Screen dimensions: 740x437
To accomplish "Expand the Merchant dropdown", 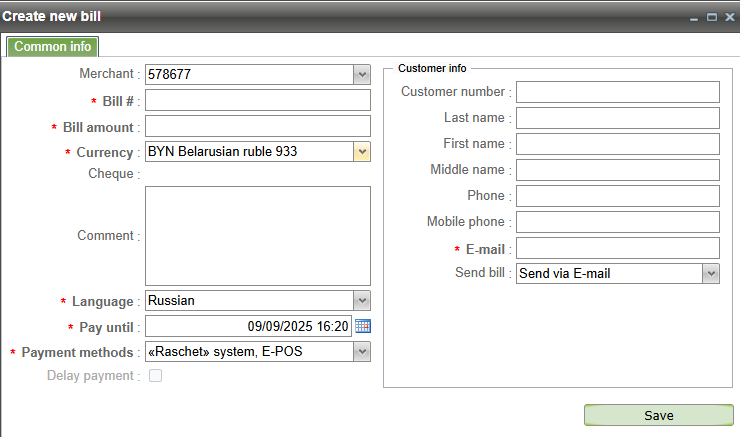I will 361,74.
